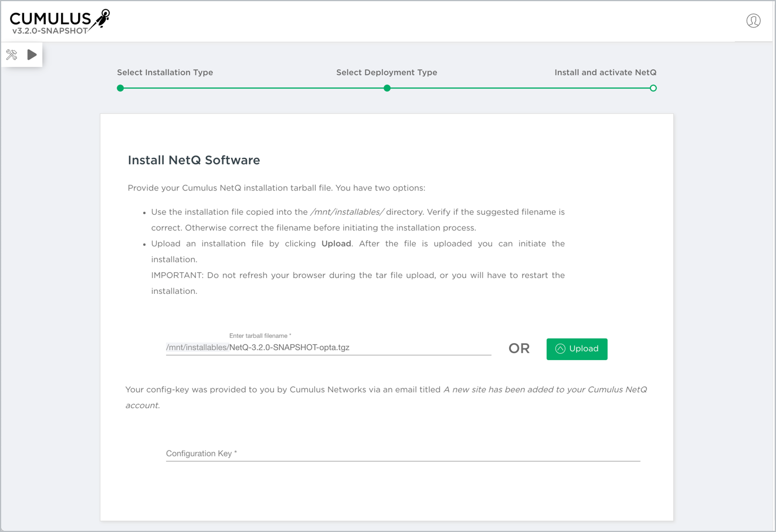Click into the Configuration Key field

point(402,453)
